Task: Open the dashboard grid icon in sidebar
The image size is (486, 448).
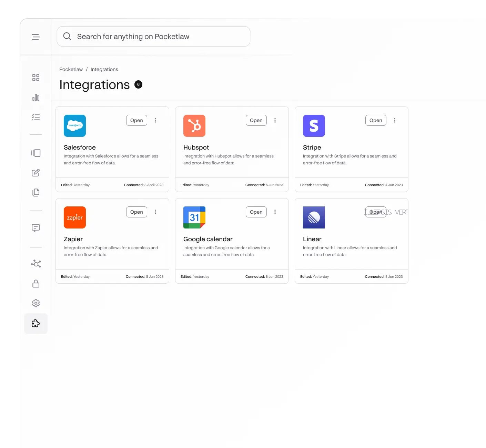Action: click(x=36, y=78)
